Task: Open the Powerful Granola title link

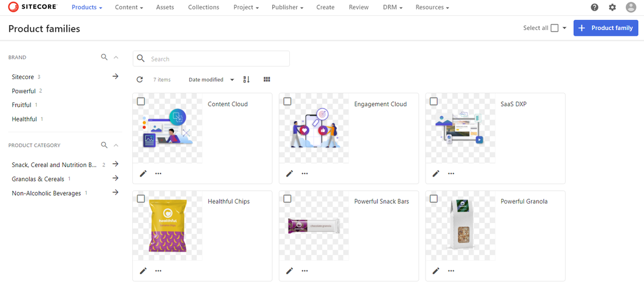Action: pos(524,202)
